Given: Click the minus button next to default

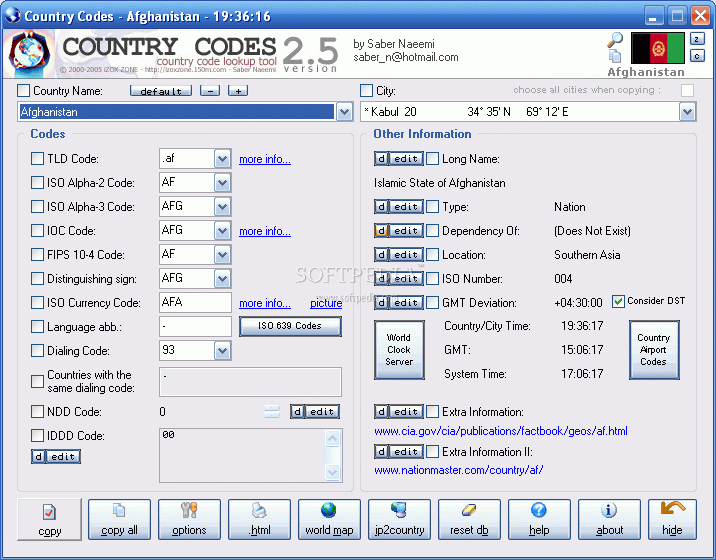Looking at the screenshot, I should tap(210, 91).
